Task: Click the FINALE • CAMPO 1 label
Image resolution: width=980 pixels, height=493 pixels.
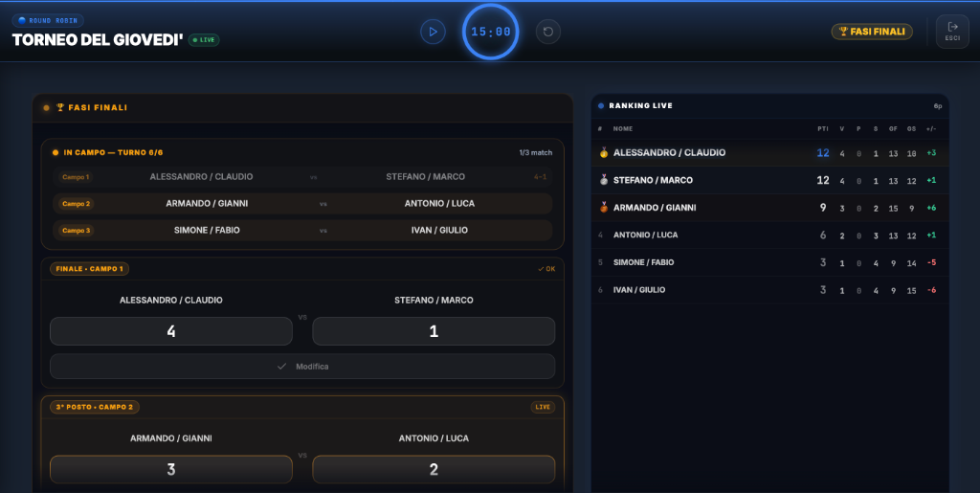Action: click(x=89, y=269)
